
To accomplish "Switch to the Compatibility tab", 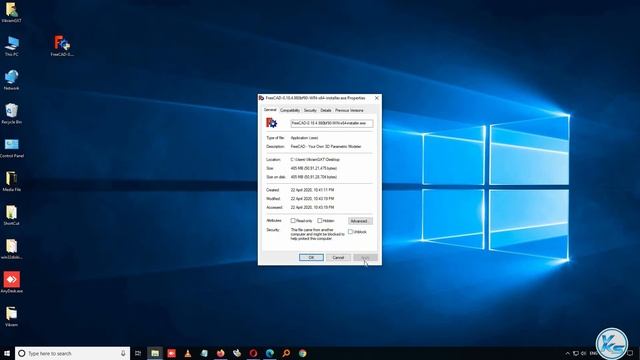I will point(290,110).
